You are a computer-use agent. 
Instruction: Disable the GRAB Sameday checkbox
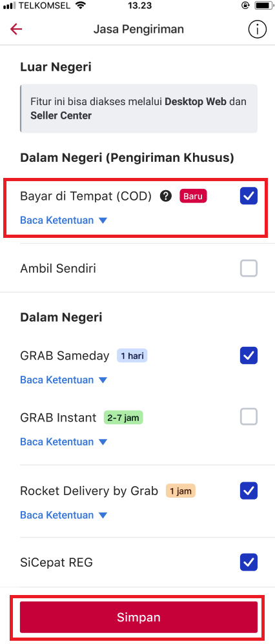click(249, 355)
